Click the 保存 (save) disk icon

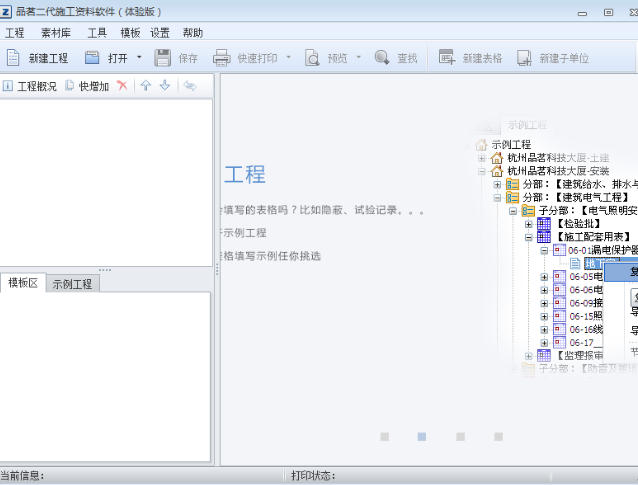click(x=163, y=58)
